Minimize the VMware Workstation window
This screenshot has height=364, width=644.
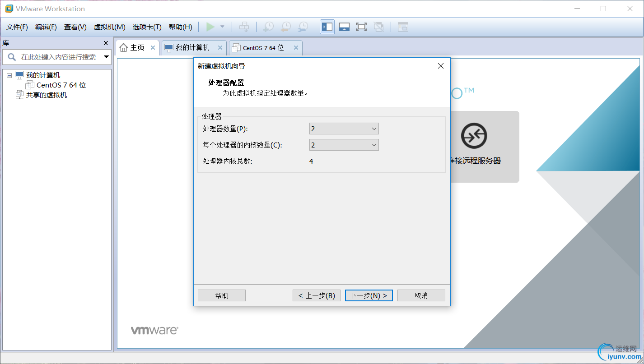coord(577,9)
